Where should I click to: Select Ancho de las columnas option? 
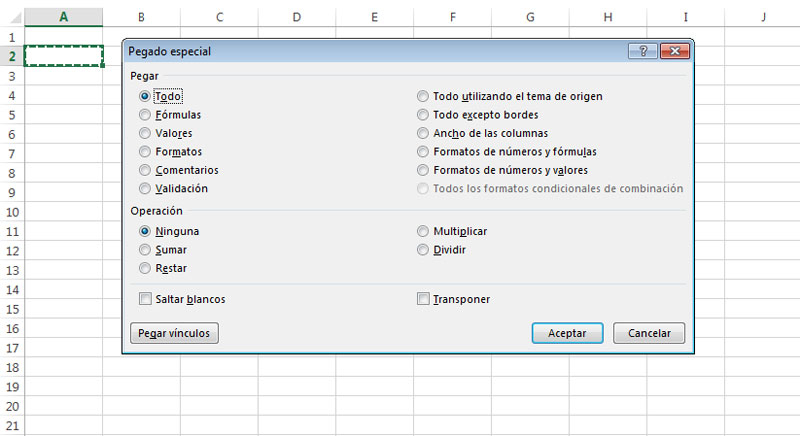point(422,133)
